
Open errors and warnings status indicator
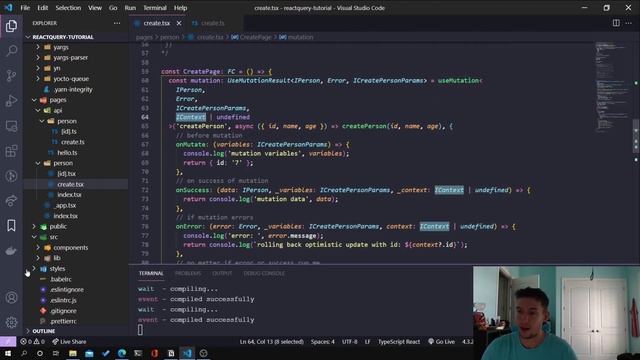click(33, 342)
